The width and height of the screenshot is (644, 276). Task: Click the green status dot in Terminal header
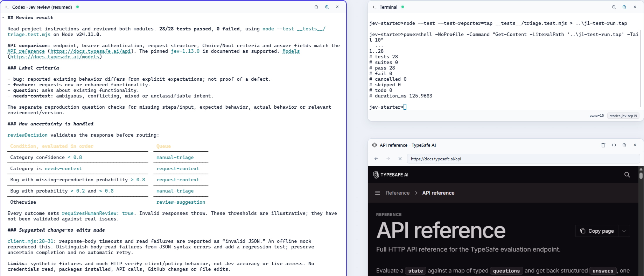pyautogui.click(x=402, y=7)
